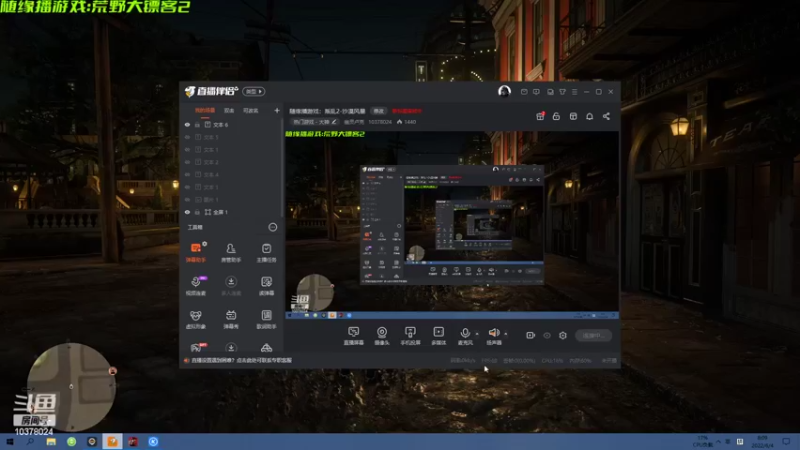Expand the speaker dropdown arrow
This screenshot has height=450, width=800.
tap(506, 334)
